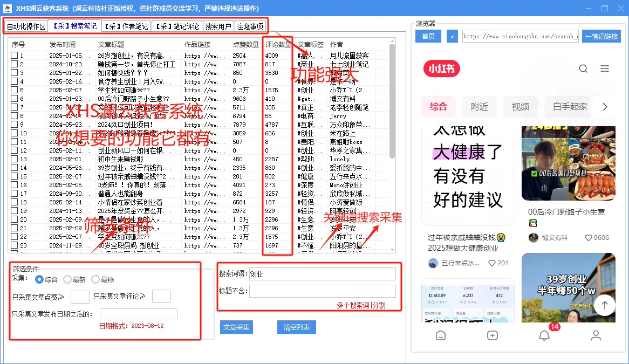Select the 综合 radio button
This screenshot has width=629, height=364.
tap(39, 279)
